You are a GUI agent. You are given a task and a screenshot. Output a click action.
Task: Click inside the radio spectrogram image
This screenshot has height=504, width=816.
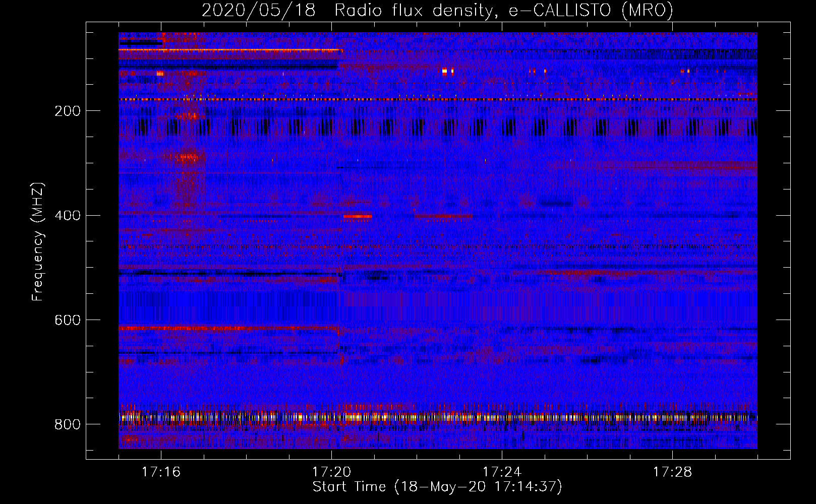[438, 240]
